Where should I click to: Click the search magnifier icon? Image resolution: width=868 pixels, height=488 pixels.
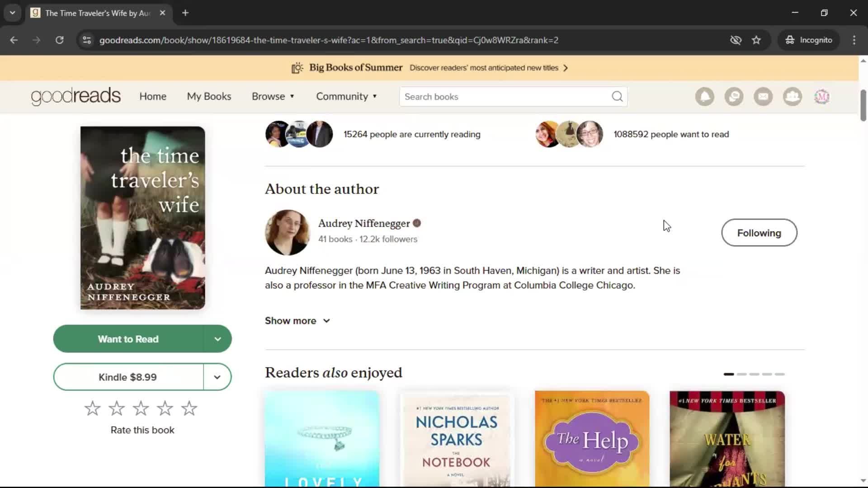point(617,97)
